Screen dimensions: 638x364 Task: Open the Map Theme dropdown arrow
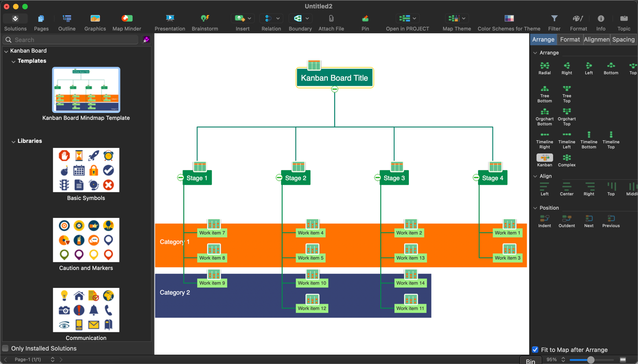tap(464, 18)
